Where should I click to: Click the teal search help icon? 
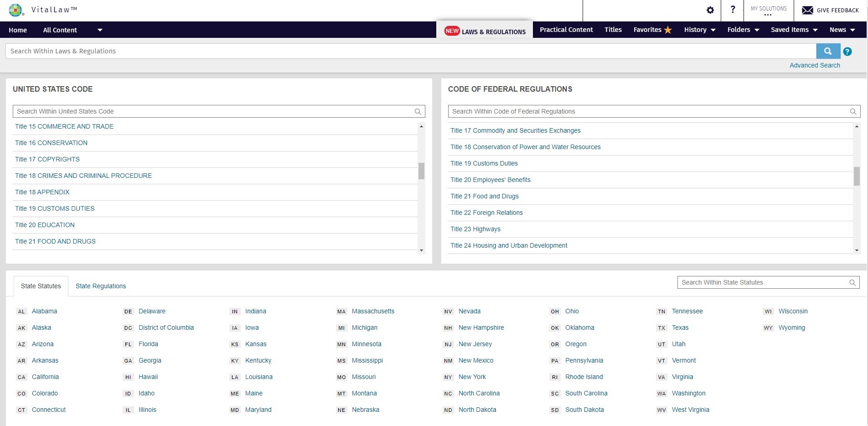coord(847,52)
